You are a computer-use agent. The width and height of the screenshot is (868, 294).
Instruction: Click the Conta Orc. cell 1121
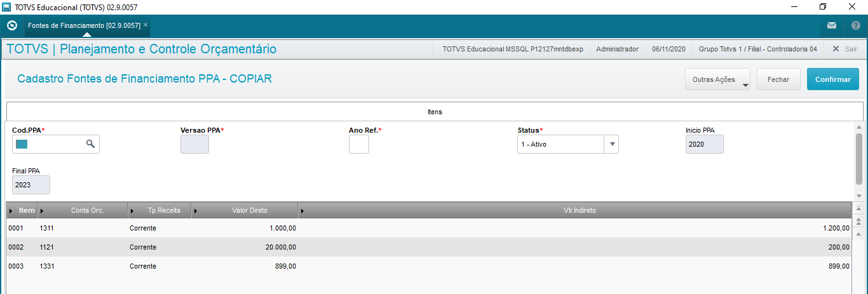coord(46,247)
